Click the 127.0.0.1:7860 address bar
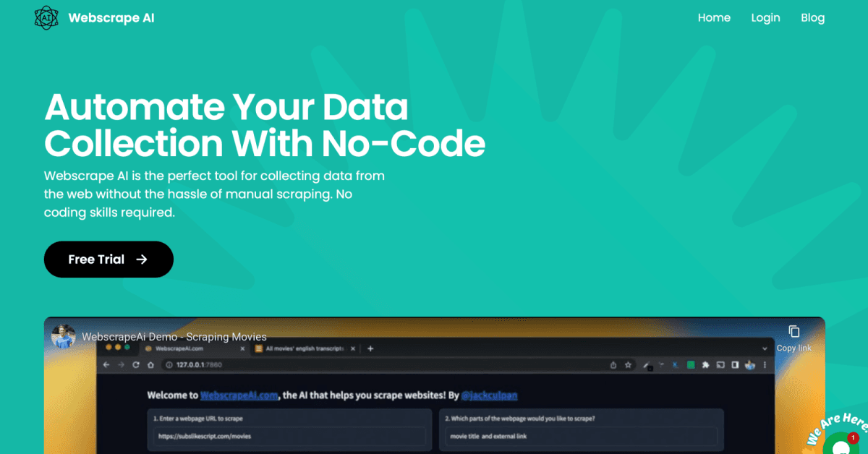868x454 pixels. 383,365
